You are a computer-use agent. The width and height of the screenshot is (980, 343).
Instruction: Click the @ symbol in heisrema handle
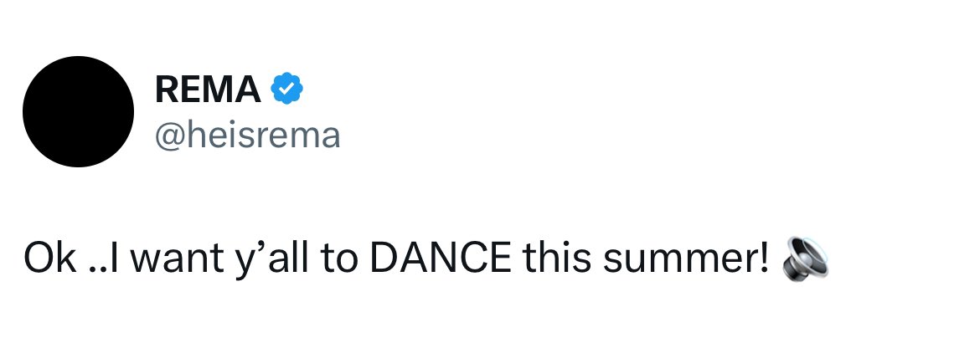tap(171, 137)
